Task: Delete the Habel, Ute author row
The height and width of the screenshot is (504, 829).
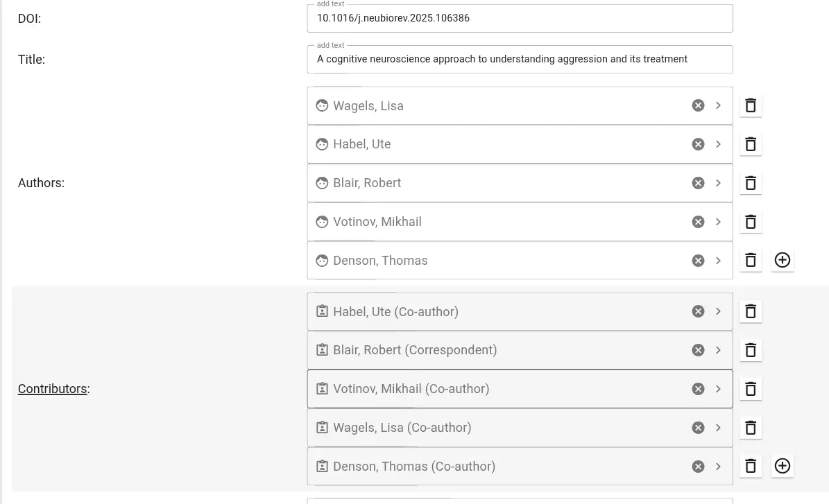Action: [x=750, y=144]
